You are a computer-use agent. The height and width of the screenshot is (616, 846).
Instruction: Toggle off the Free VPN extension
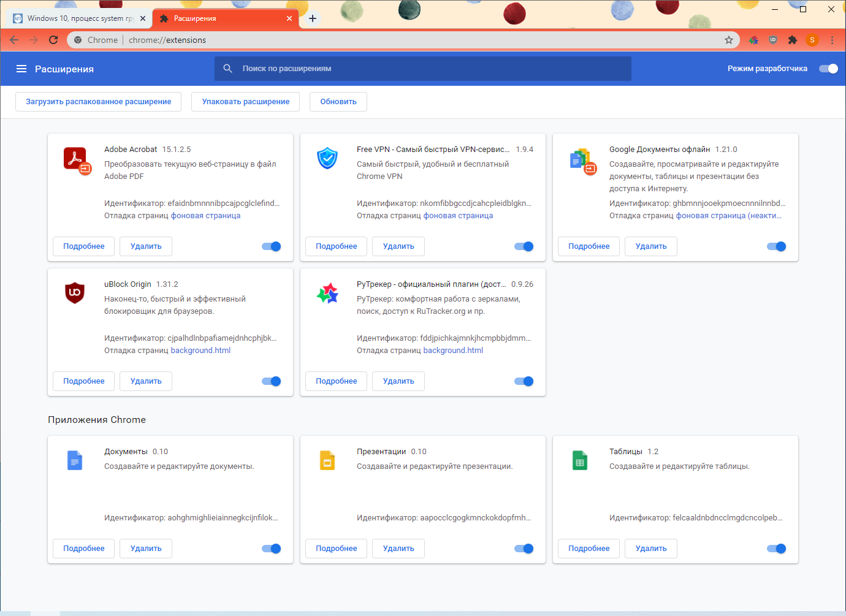pos(524,246)
